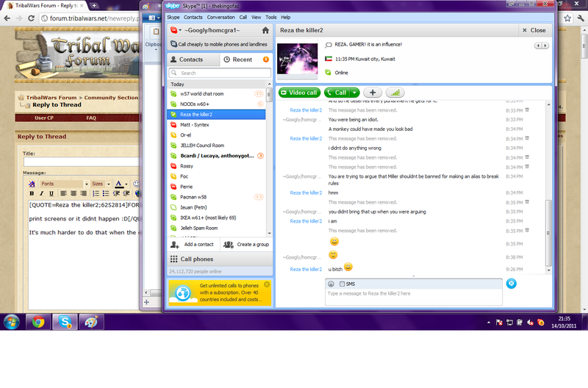Open the Skype status icon dropdown
Image resolution: width=588 pixels, height=388 pixels.
tap(176, 30)
